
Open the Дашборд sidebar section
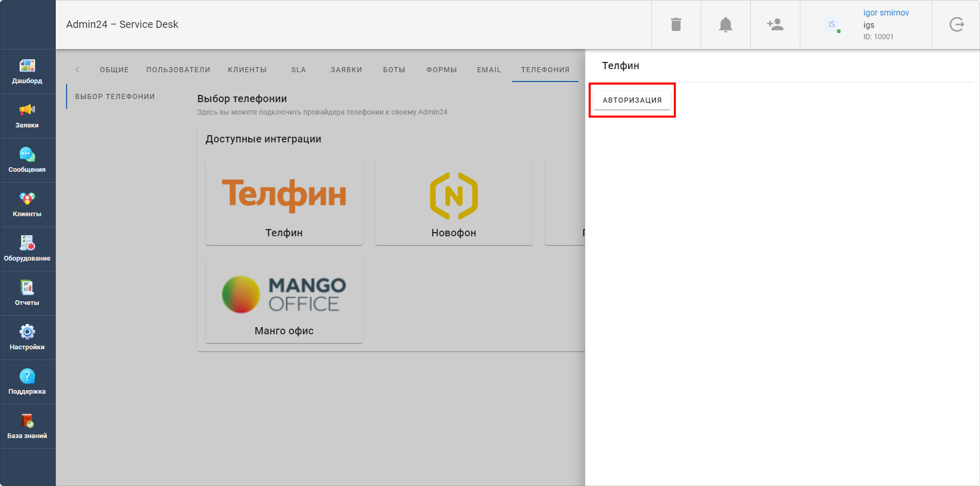click(x=27, y=72)
